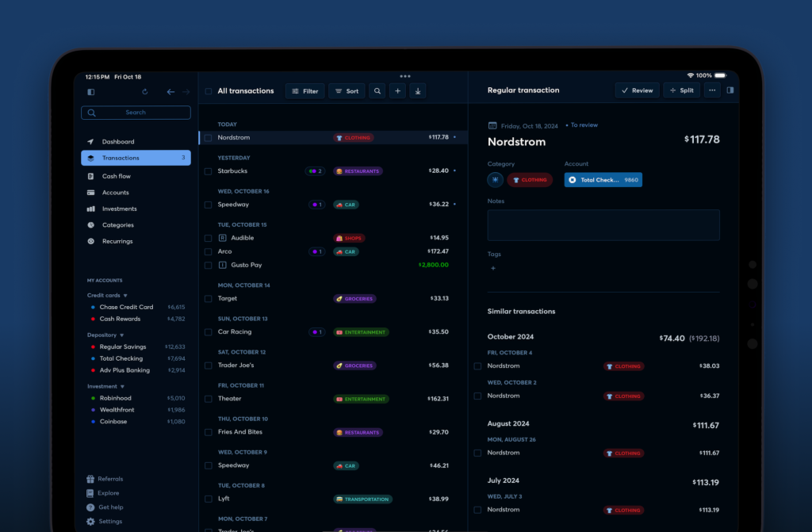Viewport: 812px width, 532px height.
Task: Click the Split button in the detail panel
Action: point(681,90)
